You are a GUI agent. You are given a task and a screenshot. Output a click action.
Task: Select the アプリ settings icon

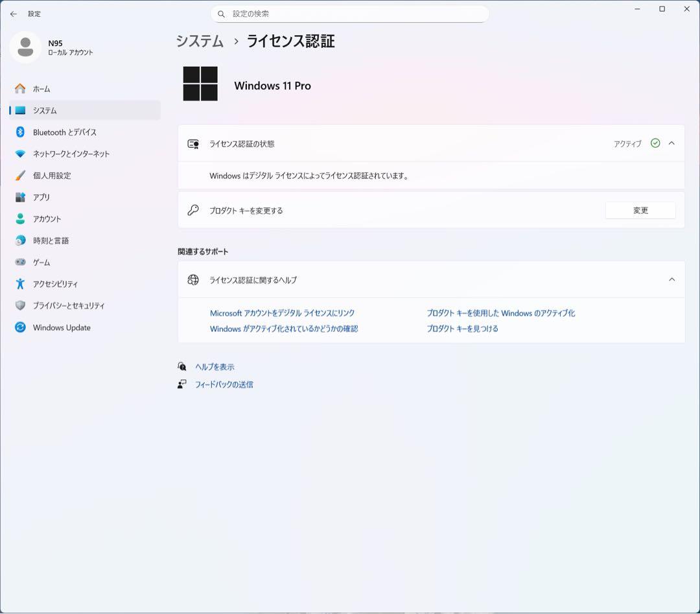pyautogui.click(x=19, y=197)
